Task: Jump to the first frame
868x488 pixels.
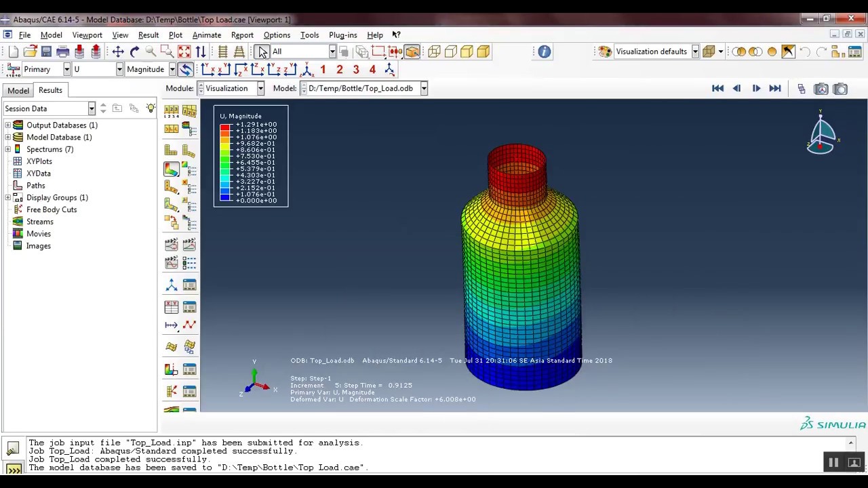Action: [717, 89]
